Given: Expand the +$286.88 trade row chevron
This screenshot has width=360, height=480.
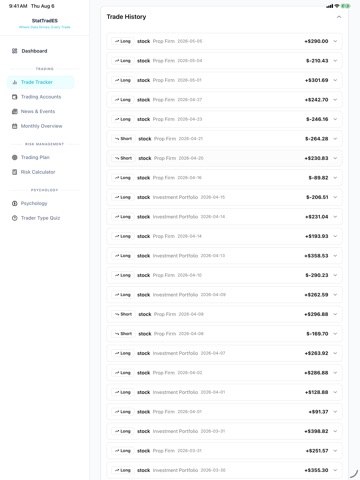Looking at the screenshot, I should [335, 373].
